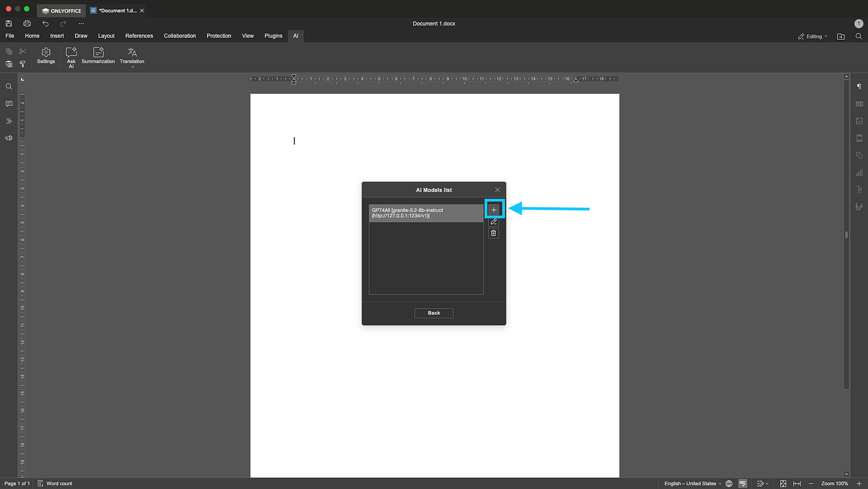This screenshot has height=489, width=868.
Task: Switch to the Collaboration tab
Action: (180, 36)
